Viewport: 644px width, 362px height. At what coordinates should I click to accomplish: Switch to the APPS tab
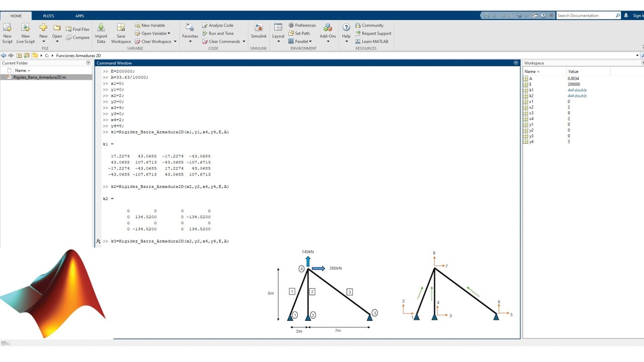(x=79, y=16)
